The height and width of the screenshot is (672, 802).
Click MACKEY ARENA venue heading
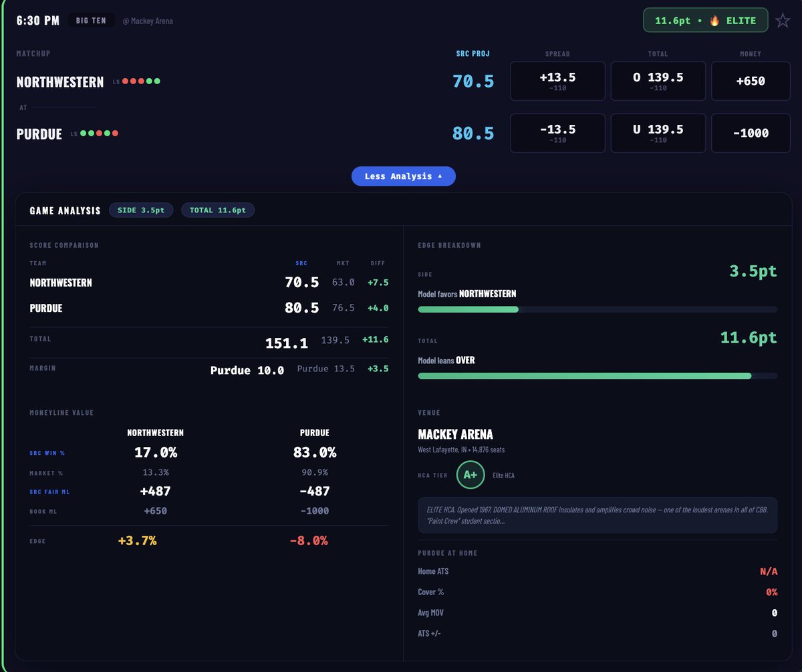[456, 434]
